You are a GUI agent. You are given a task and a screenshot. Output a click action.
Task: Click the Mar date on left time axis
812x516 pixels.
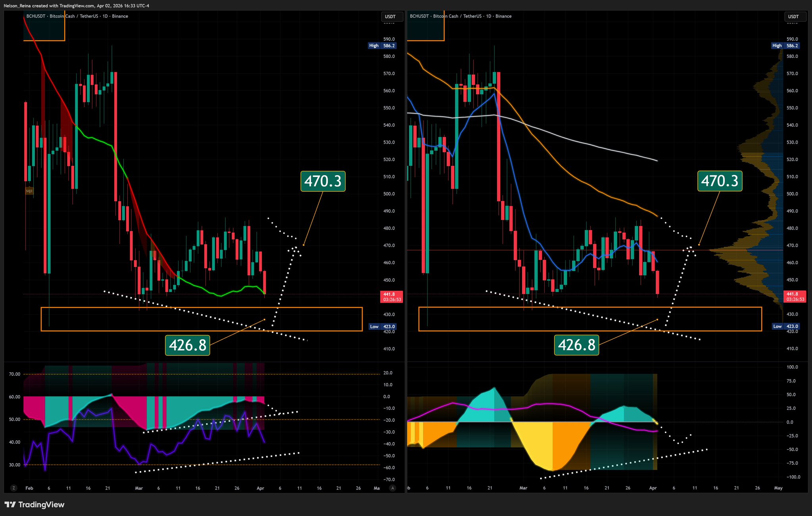(x=139, y=488)
